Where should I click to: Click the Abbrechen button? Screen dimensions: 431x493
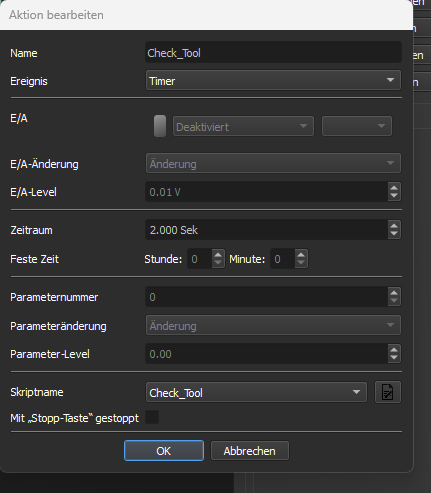tap(250, 451)
